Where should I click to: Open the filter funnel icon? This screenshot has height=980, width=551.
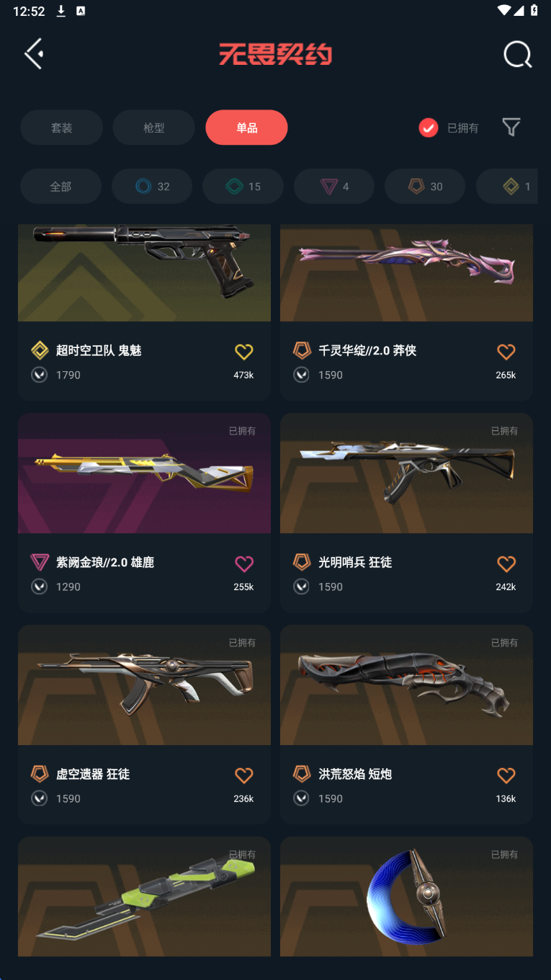(511, 128)
